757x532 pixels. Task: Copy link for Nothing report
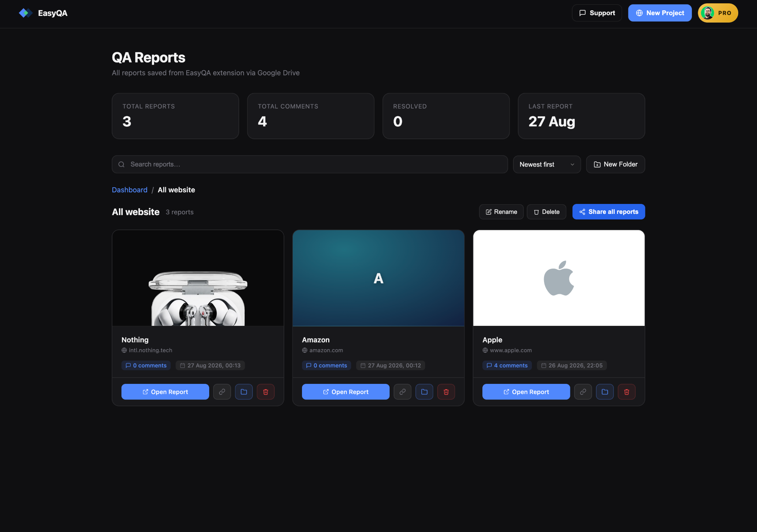pos(222,392)
